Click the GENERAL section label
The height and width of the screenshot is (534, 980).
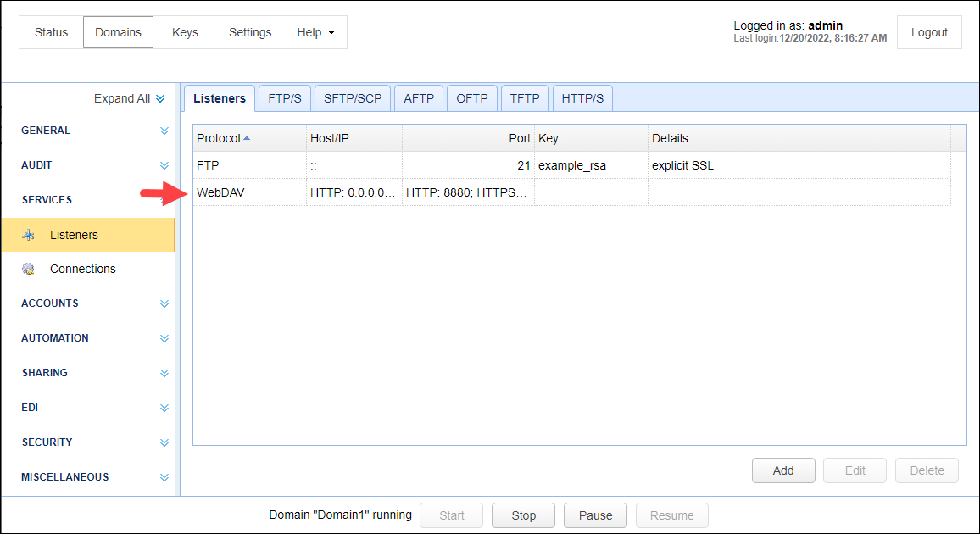tap(46, 131)
